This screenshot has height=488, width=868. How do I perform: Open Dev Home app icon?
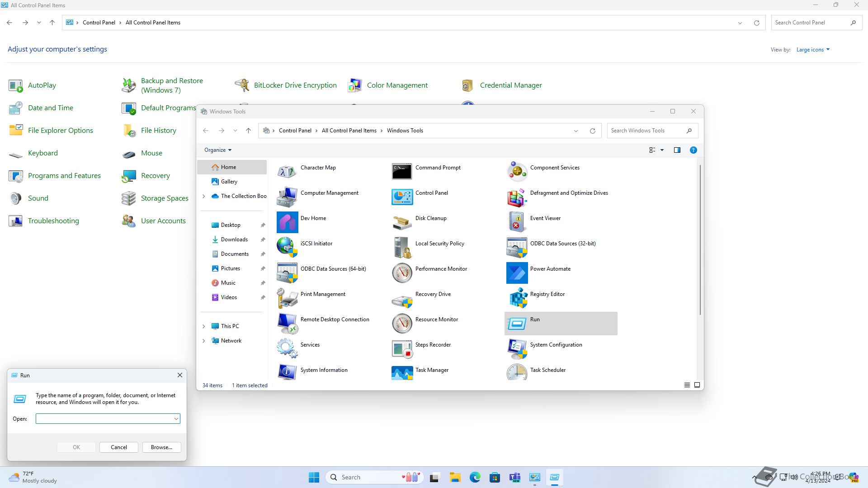coord(287,222)
